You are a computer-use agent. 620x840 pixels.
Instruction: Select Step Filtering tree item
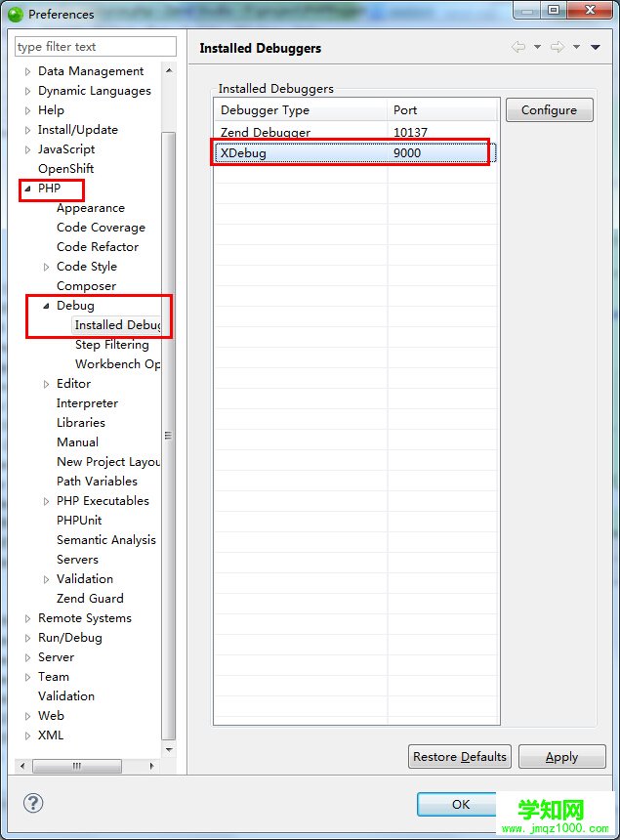[112, 345]
